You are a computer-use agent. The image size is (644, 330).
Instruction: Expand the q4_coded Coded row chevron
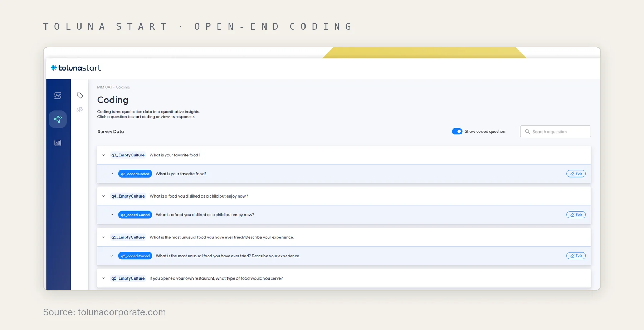112,215
